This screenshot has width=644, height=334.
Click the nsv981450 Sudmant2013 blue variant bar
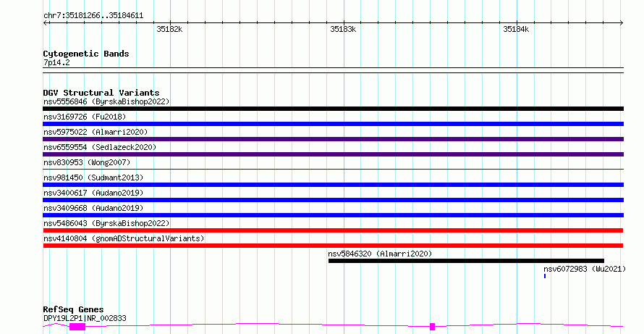(x=333, y=185)
